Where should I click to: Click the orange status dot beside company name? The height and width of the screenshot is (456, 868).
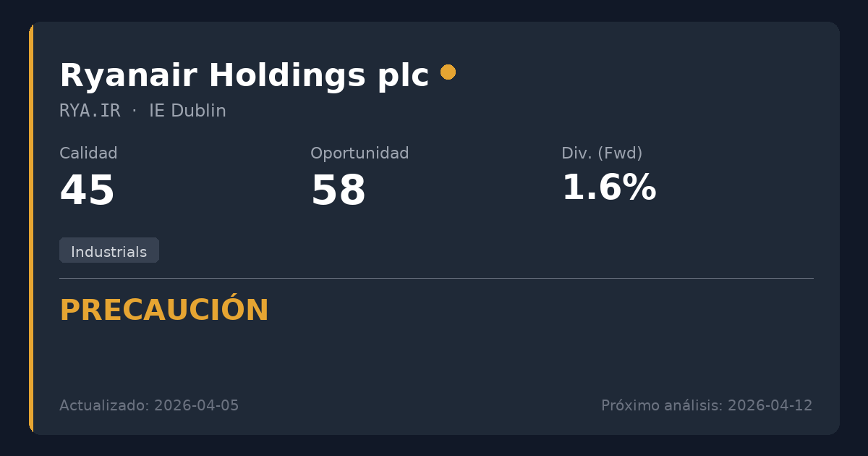[448, 72]
